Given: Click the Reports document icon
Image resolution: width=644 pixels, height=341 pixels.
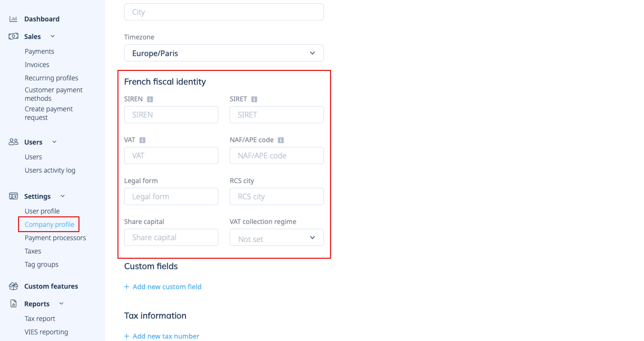Looking at the screenshot, I should click(x=13, y=304).
